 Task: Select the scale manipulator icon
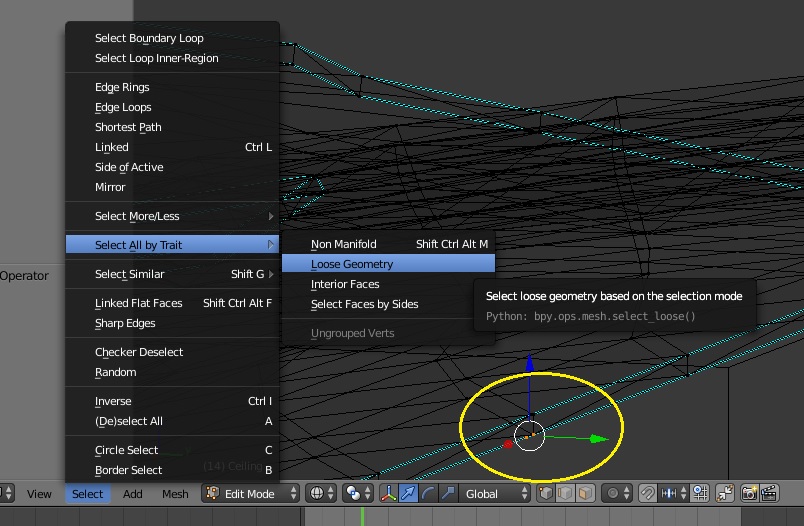[x=448, y=493]
